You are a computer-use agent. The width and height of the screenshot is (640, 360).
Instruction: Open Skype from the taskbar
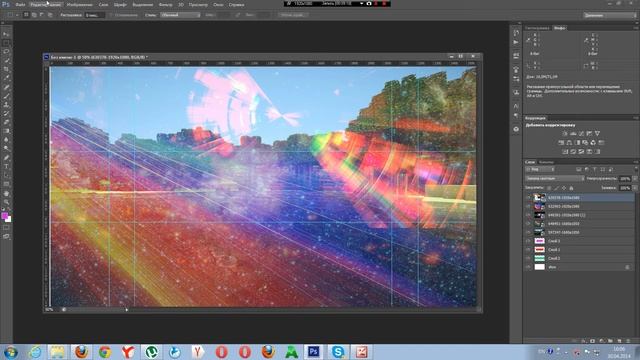click(338, 352)
